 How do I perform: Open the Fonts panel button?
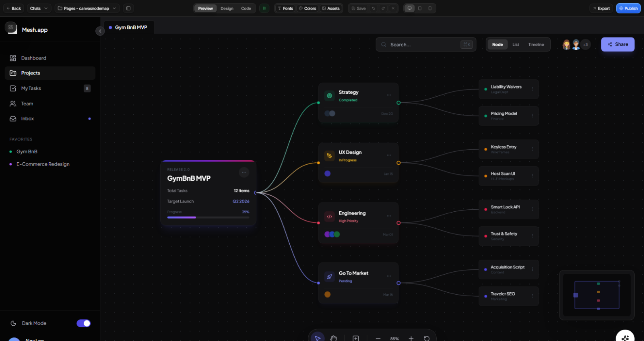[285, 8]
